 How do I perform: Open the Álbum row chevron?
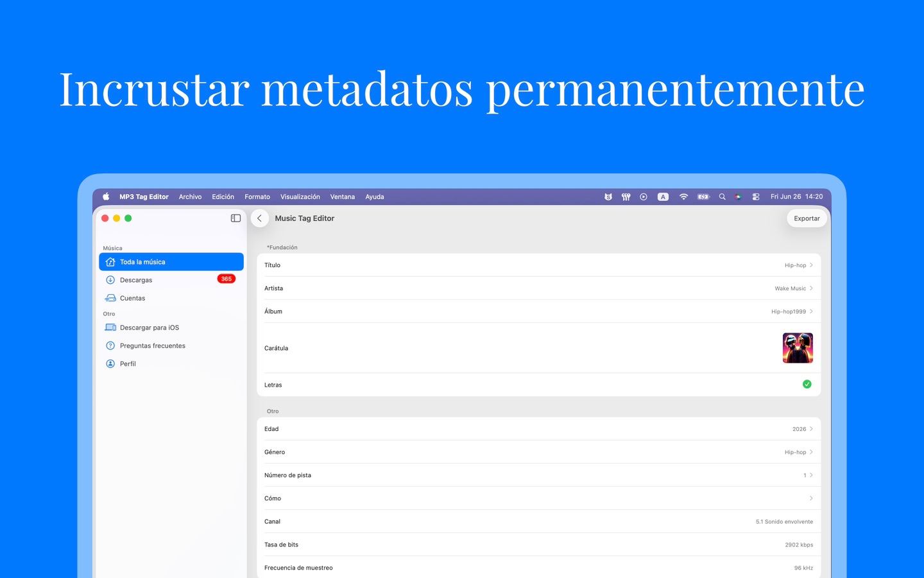pyautogui.click(x=811, y=311)
